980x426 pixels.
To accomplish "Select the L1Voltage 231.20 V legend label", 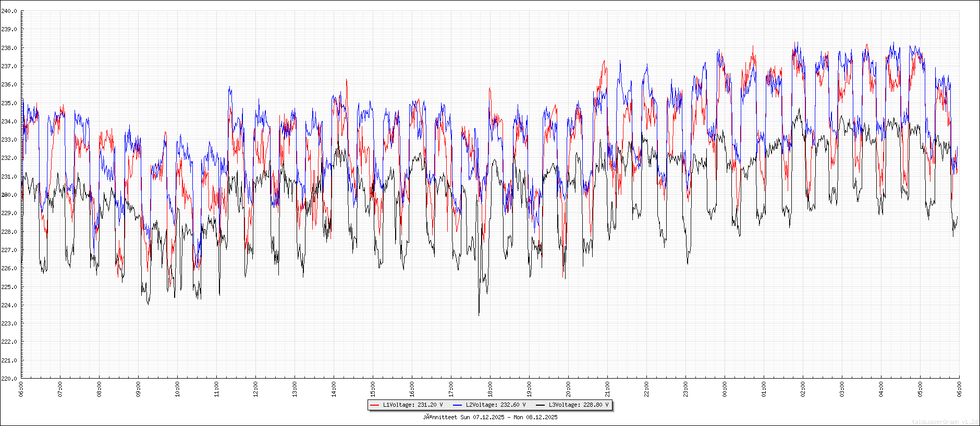I will click(413, 405).
